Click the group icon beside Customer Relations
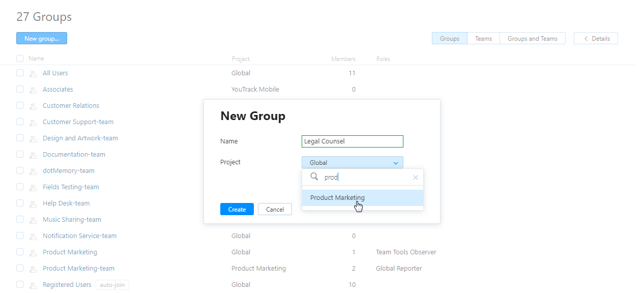Image resolution: width=644 pixels, height=293 pixels. [x=33, y=106]
